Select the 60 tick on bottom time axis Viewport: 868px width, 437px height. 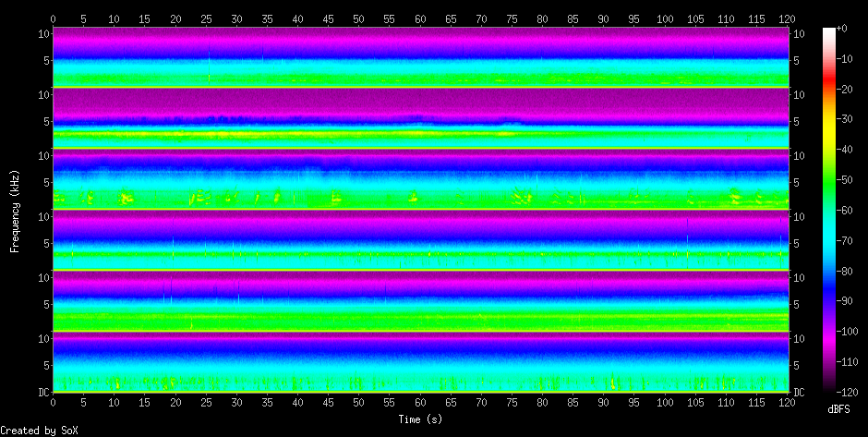(x=420, y=404)
